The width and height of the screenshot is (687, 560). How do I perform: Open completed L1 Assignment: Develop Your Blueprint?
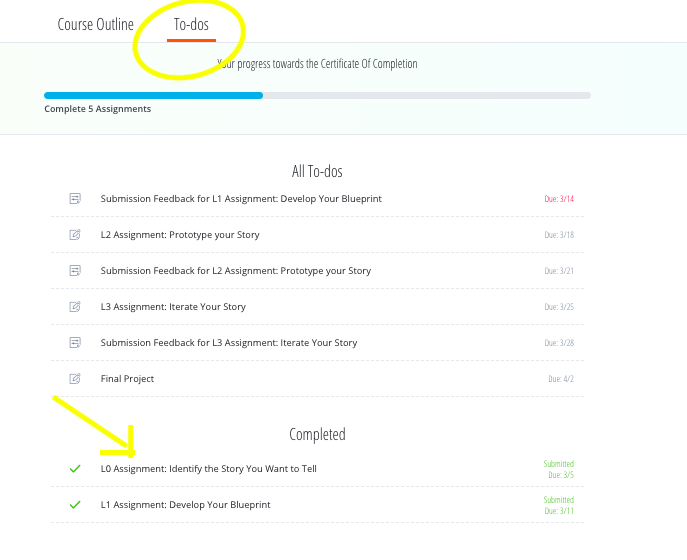[x=186, y=505]
